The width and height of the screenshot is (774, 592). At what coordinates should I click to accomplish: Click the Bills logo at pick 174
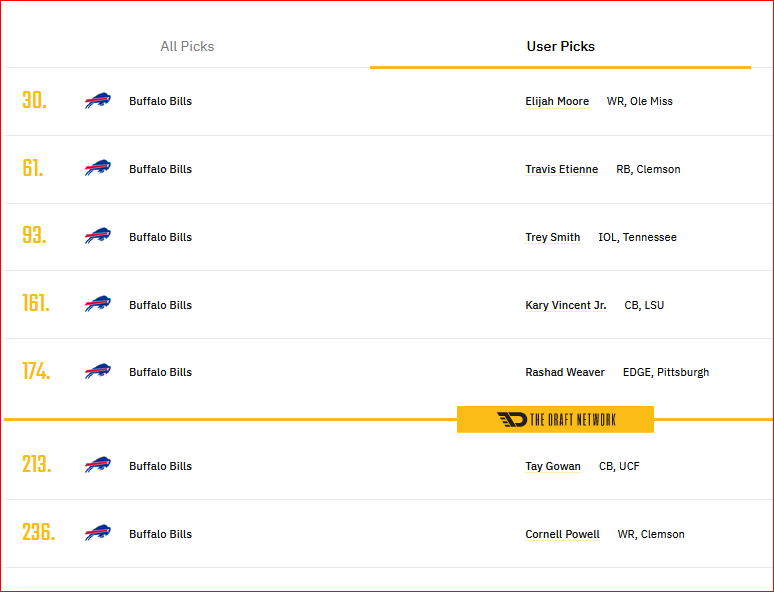98,371
